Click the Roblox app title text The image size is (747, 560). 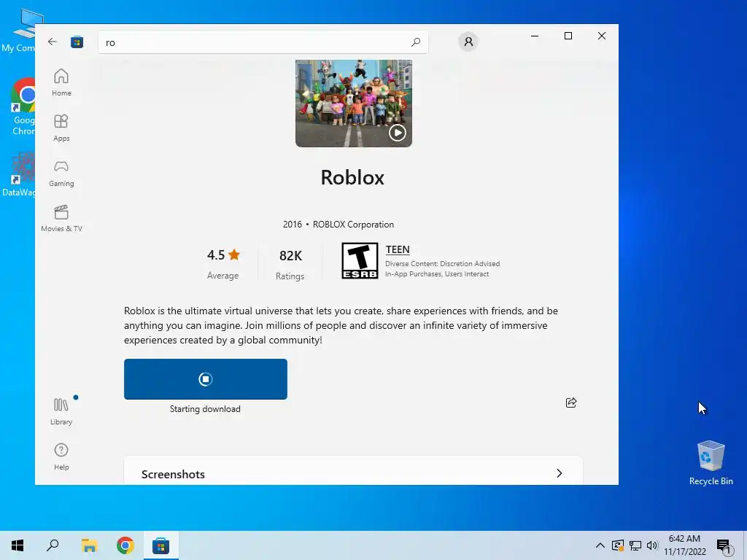pos(352,178)
